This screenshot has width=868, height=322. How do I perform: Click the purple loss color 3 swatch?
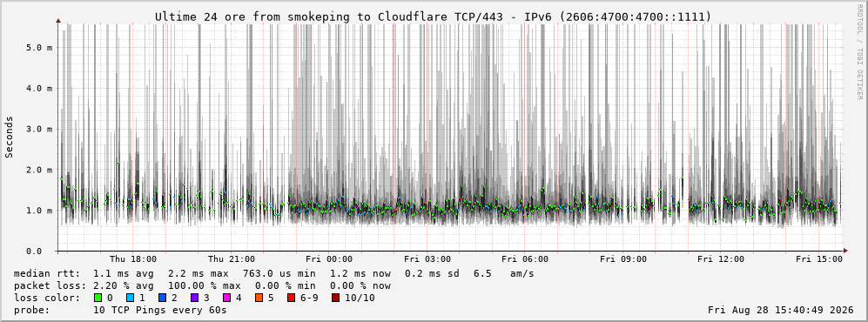click(194, 299)
